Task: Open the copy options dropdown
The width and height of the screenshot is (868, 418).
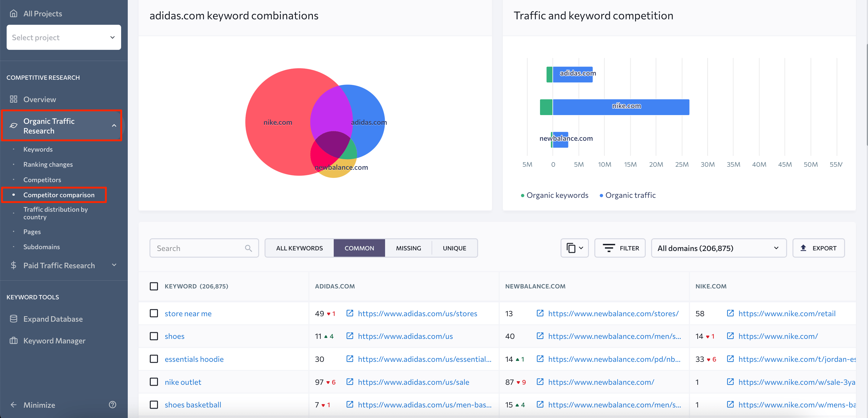Action: [574, 248]
